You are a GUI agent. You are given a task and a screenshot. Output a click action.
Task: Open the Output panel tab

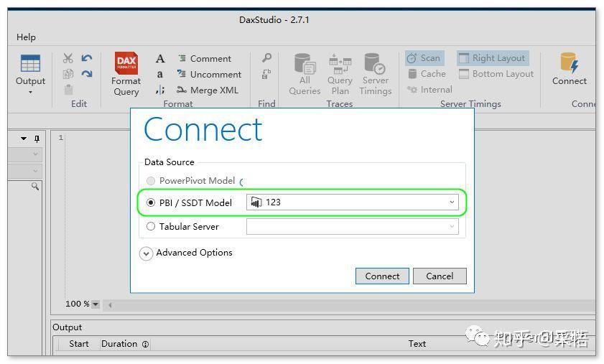pos(67,327)
